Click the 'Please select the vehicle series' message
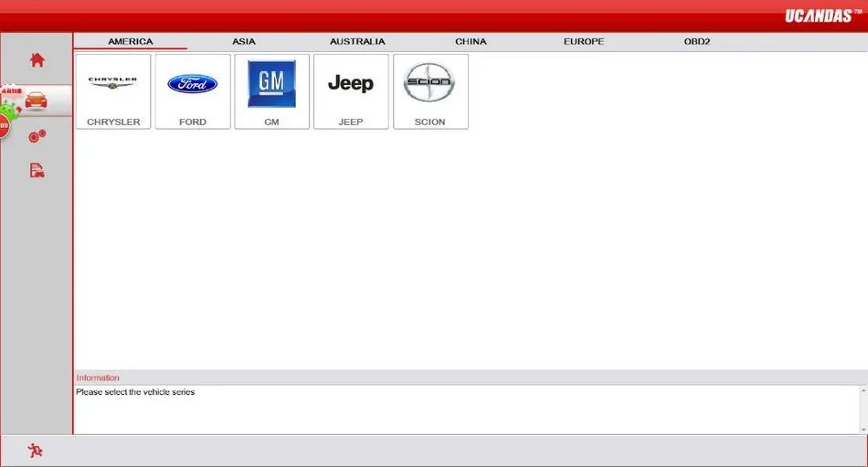Viewport: 868px width, 467px height. (135, 392)
